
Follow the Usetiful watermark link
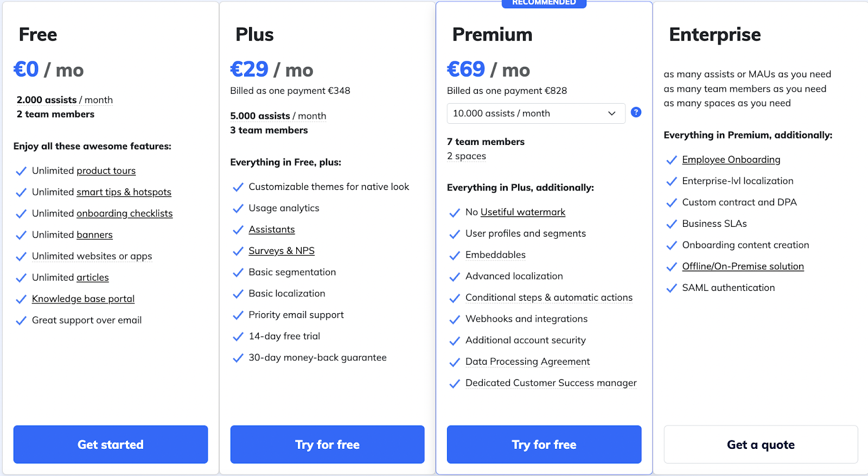tap(523, 212)
